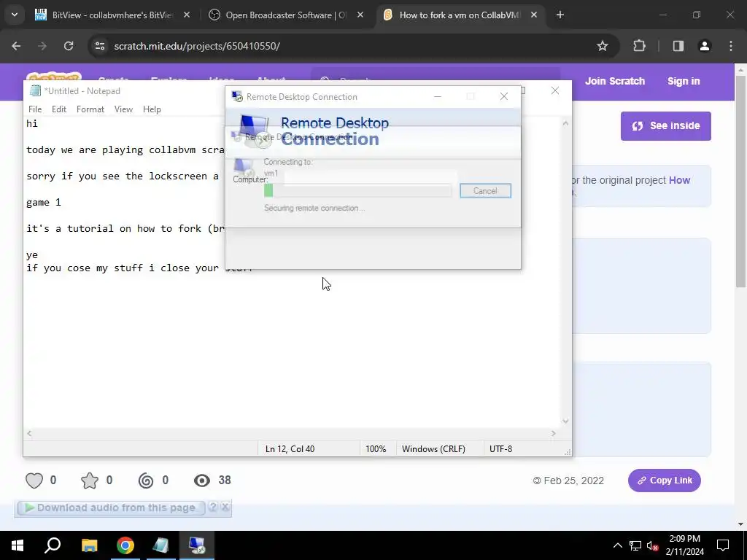The height and width of the screenshot is (560, 747).
Task: Love the project with heart icon
Action: tap(34, 481)
